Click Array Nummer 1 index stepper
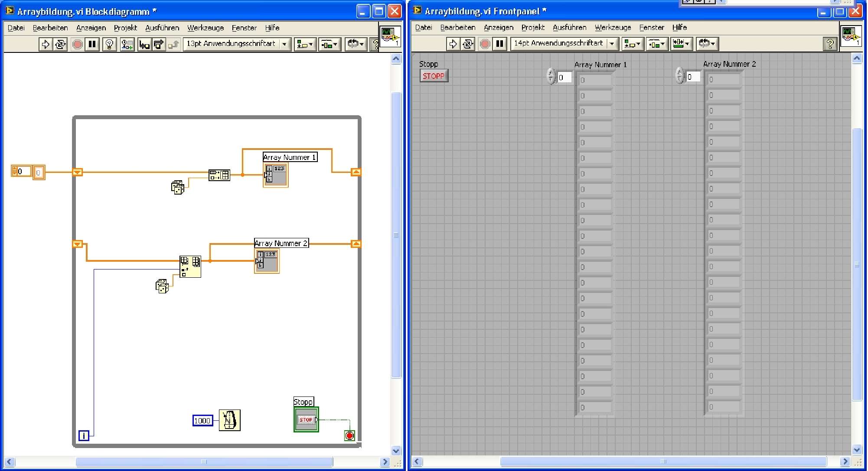This screenshot has height=471, width=868. [x=551, y=77]
